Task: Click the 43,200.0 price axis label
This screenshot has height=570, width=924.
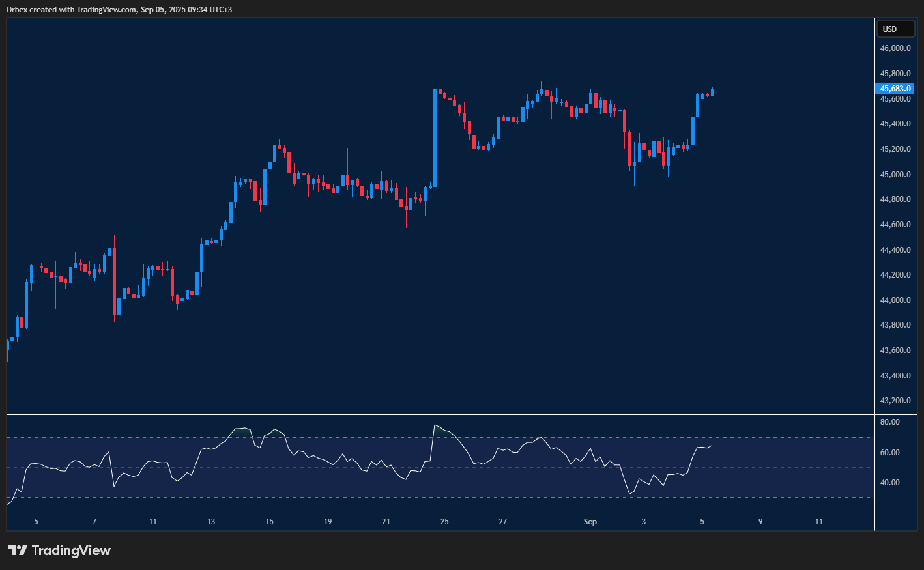Action: (x=895, y=400)
